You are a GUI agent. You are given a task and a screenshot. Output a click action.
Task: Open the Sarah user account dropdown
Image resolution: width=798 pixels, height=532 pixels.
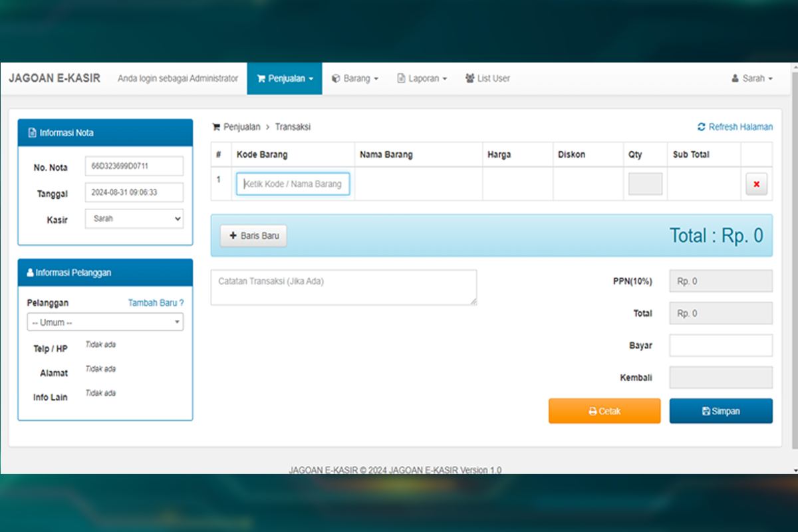coord(752,78)
